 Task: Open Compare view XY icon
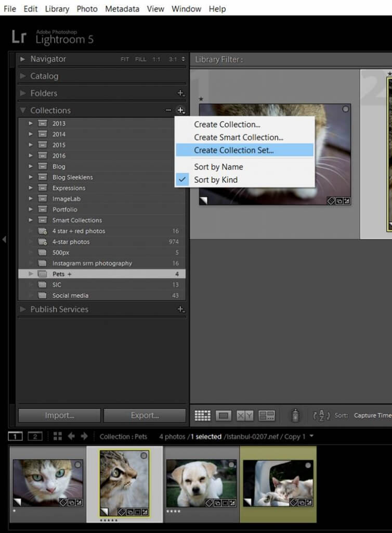(x=245, y=415)
